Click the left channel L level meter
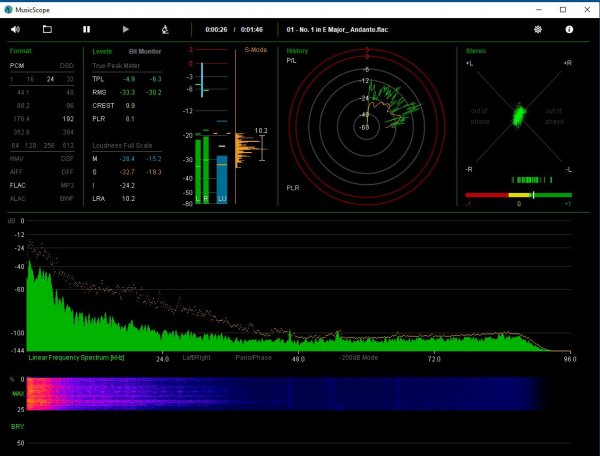The height and width of the screenshot is (456, 600). 198,171
